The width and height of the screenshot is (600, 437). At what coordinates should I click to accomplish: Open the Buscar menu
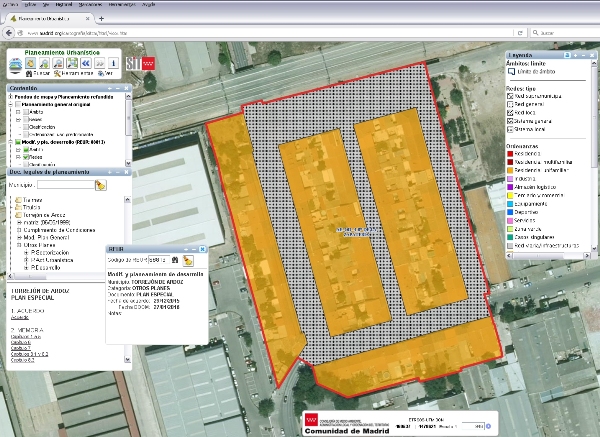38,73
